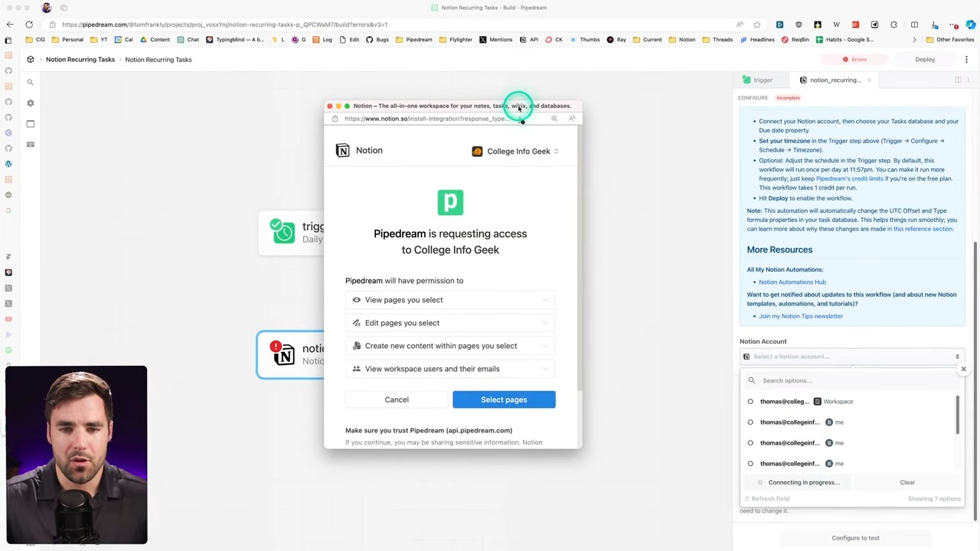Screen dimensions: 980x551
Task: Expand the View pages you select permission
Action: 450,300
